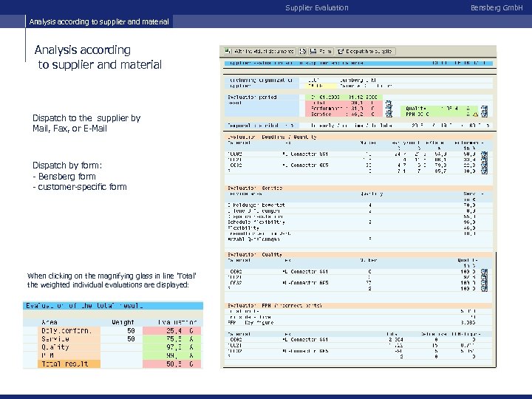Open the magnifying glass beside the Conformance result
This screenshot has height=399, width=532.
pyautogui.click(x=389, y=109)
